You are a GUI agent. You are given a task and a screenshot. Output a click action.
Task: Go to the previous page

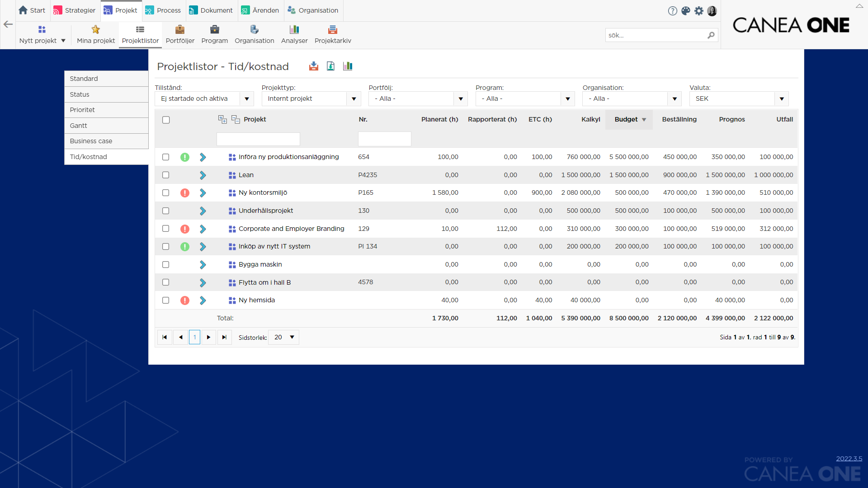click(x=180, y=337)
